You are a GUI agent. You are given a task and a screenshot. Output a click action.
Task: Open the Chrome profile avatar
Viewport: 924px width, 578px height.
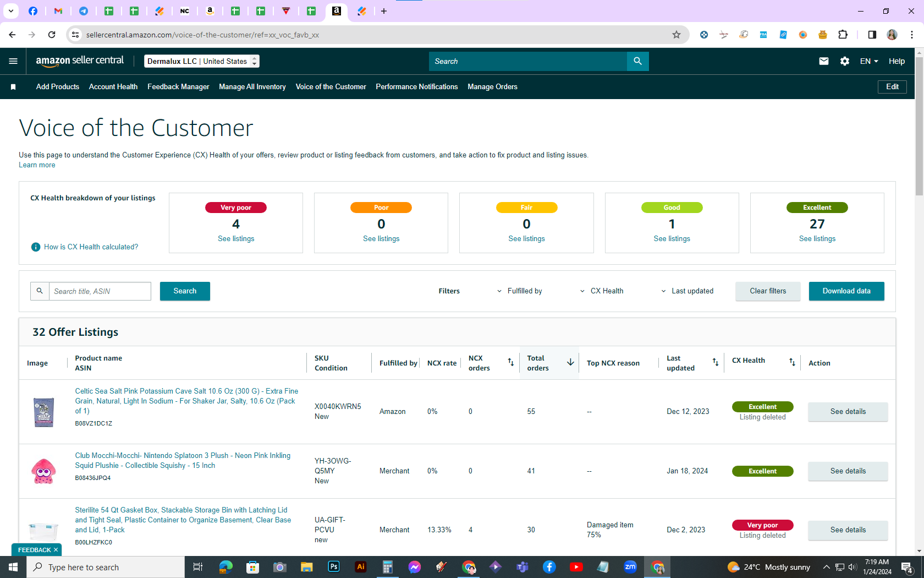892,35
